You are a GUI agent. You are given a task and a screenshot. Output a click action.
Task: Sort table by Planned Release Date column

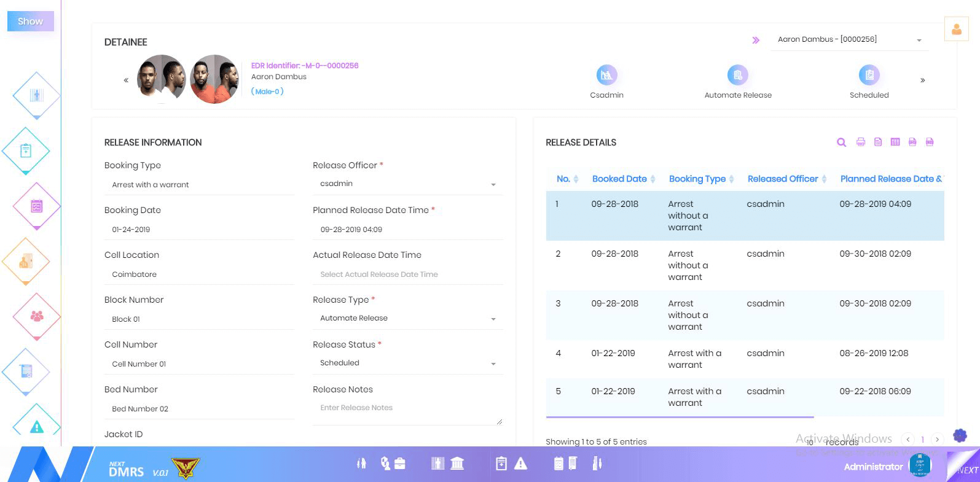[x=891, y=179]
